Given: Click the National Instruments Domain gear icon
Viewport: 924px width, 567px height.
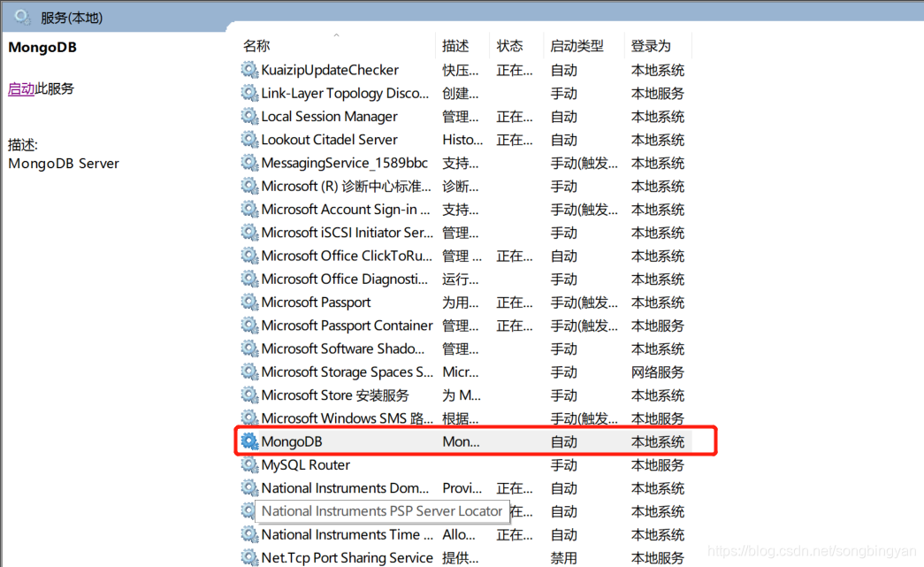Looking at the screenshot, I should point(250,487).
